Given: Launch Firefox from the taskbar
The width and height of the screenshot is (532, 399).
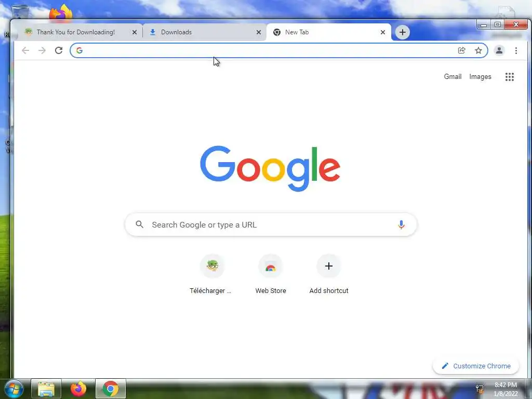Looking at the screenshot, I should [x=78, y=389].
